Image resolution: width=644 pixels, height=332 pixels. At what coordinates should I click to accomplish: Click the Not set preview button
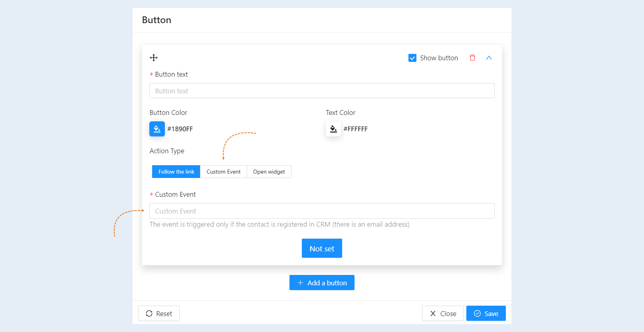pyautogui.click(x=322, y=248)
